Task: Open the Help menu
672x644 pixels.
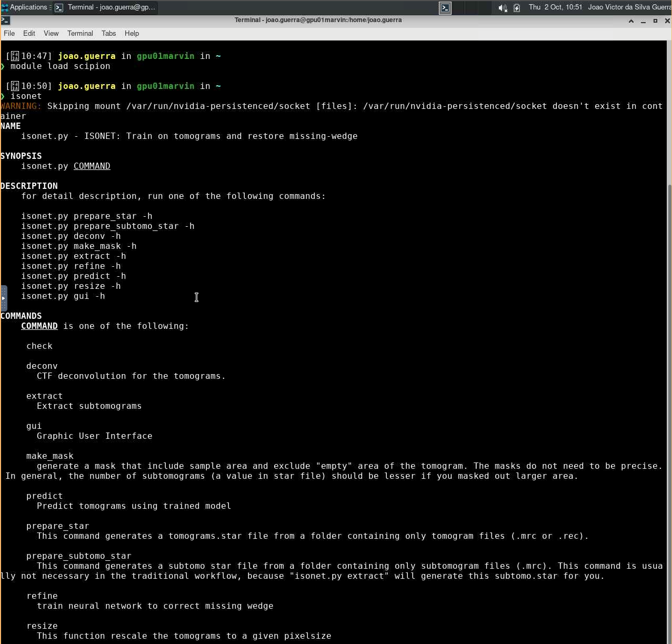Action: [x=132, y=33]
